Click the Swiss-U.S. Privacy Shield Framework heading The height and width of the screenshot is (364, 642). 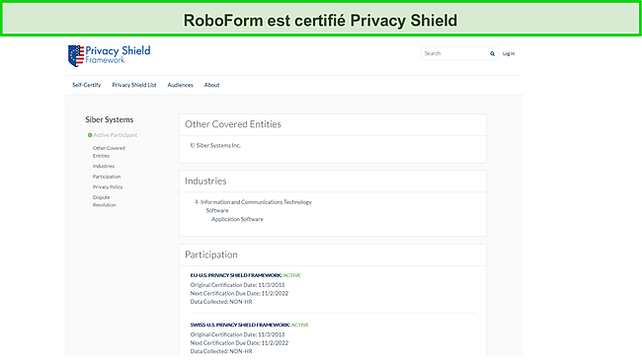240,325
